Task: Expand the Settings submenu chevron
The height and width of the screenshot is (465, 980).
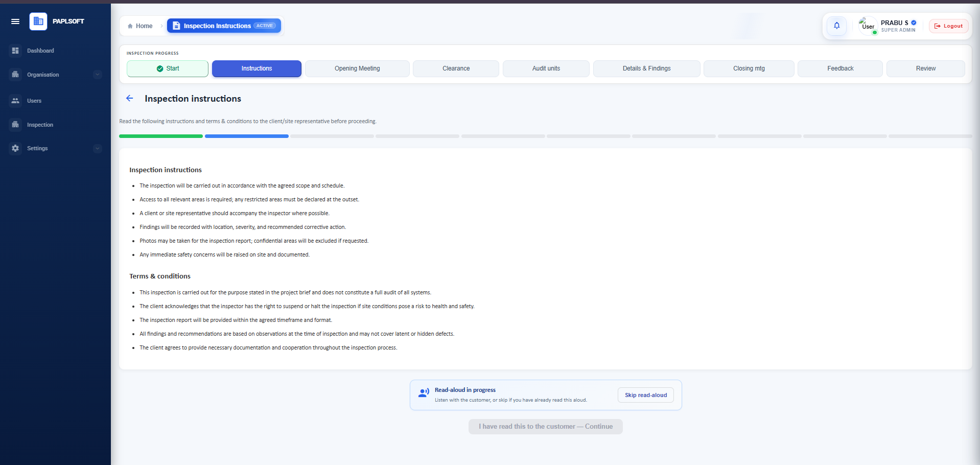Action: coord(98,149)
